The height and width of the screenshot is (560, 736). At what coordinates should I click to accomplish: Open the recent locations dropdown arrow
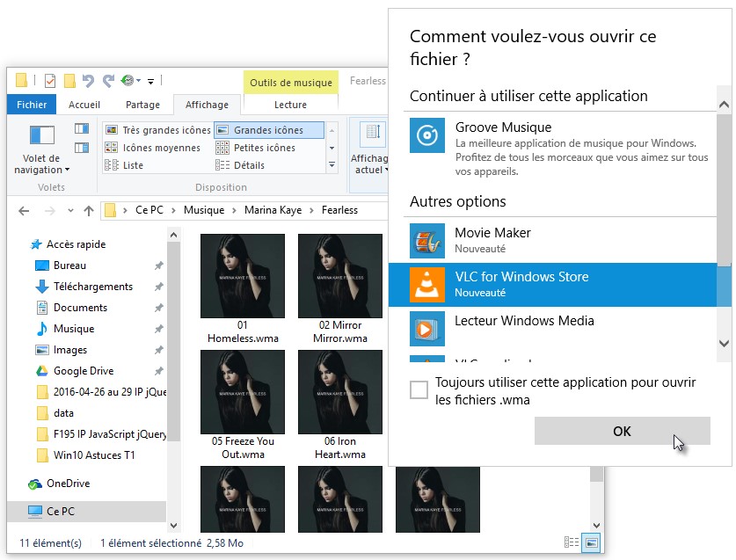(x=70, y=211)
